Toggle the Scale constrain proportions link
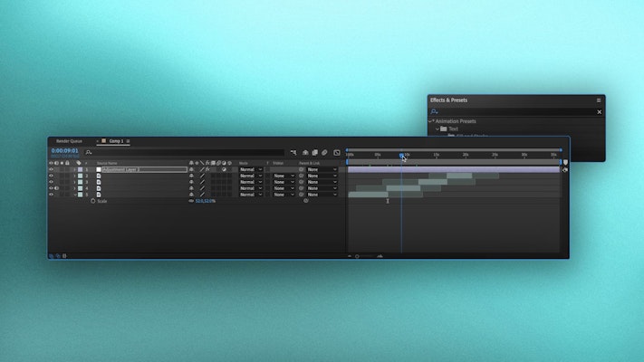 tap(191, 201)
